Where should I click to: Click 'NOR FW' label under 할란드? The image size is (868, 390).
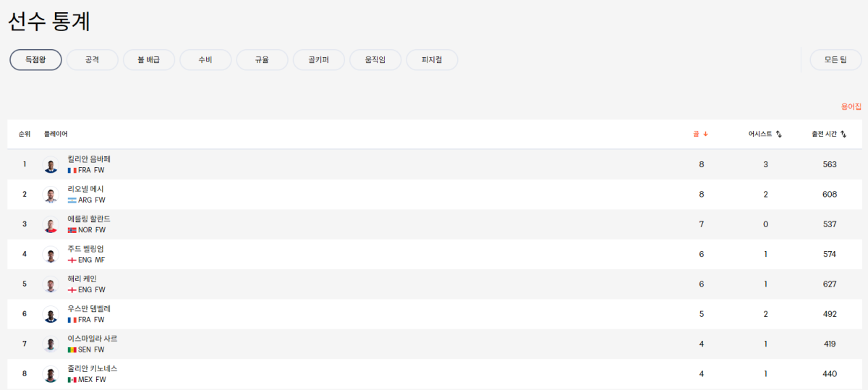pyautogui.click(x=92, y=230)
